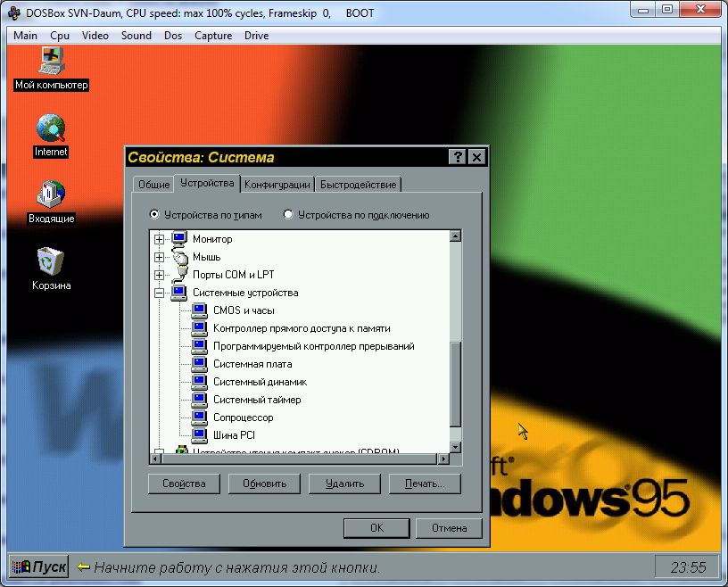The image size is (728, 587).
Task: Click the Системный таймер device icon
Action: click(199, 400)
